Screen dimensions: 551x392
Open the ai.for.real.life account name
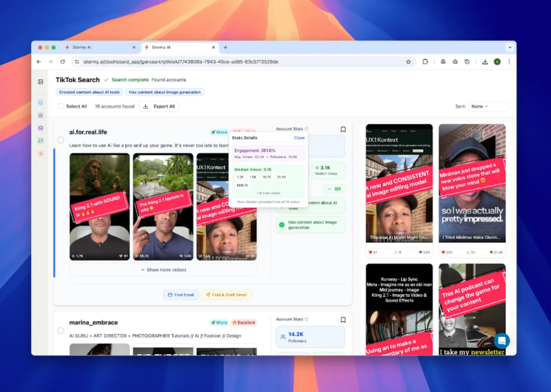click(x=88, y=132)
